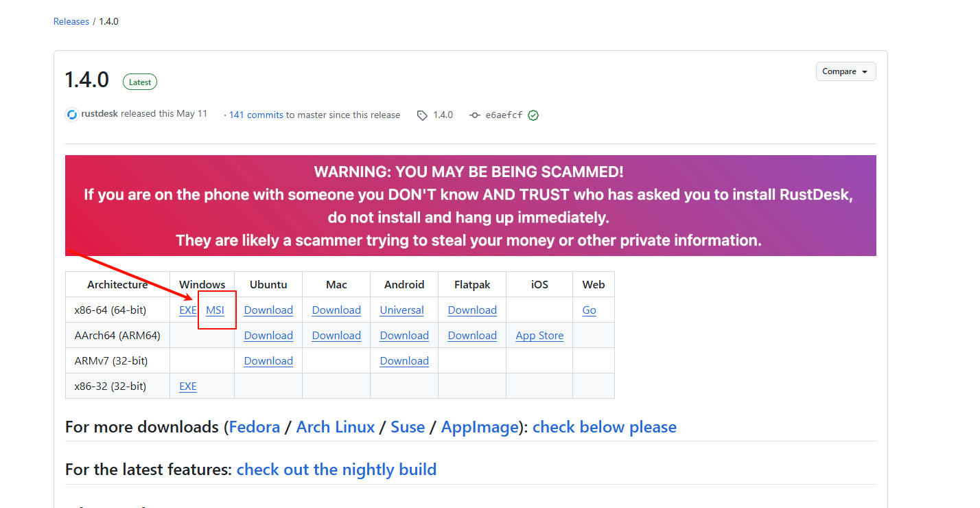Open the iOS App Store link
Screen dimensions: 980x508
tap(539, 336)
